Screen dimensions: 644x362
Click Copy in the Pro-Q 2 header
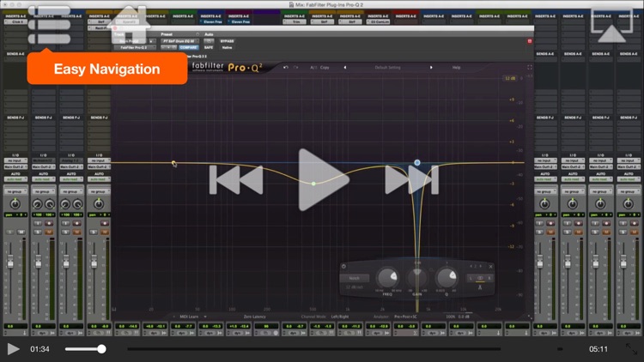coord(325,67)
